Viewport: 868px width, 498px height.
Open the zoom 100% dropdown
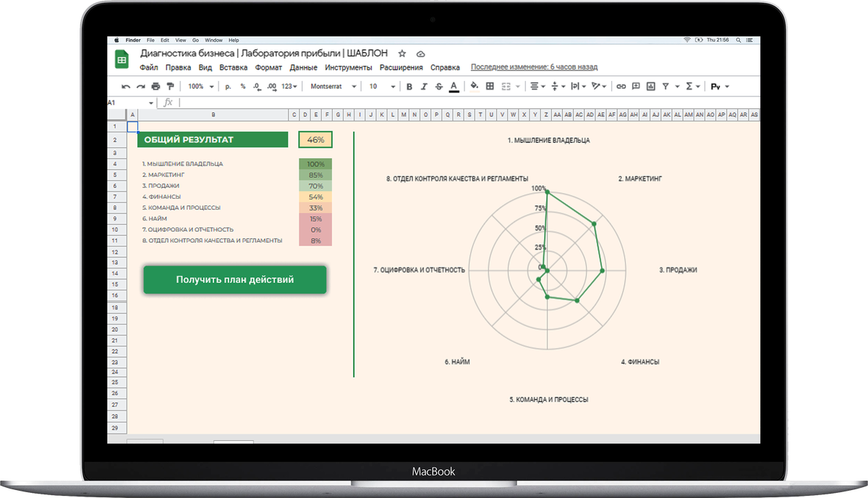click(201, 87)
